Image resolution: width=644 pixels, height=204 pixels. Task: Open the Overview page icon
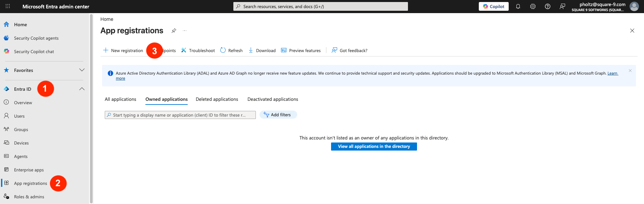click(x=6, y=102)
